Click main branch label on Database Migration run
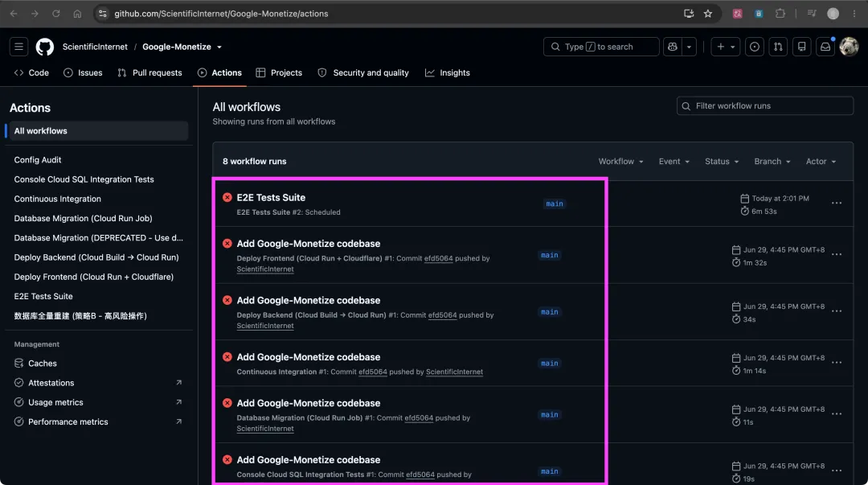The width and height of the screenshot is (868, 485). (549, 414)
